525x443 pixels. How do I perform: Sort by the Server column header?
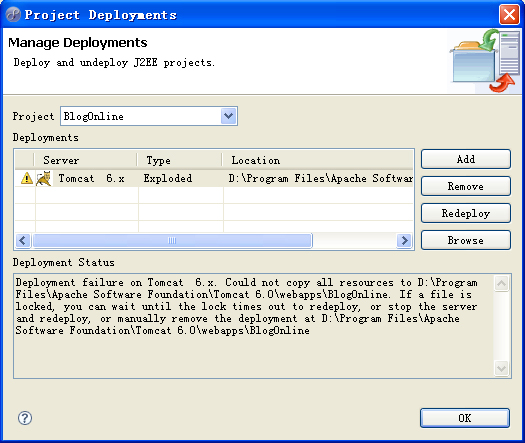85,160
